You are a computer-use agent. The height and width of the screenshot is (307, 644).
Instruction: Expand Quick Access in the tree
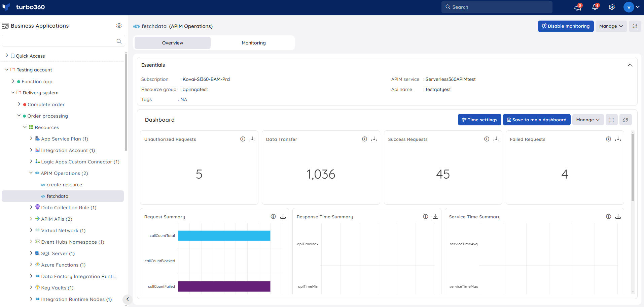[x=7, y=56]
